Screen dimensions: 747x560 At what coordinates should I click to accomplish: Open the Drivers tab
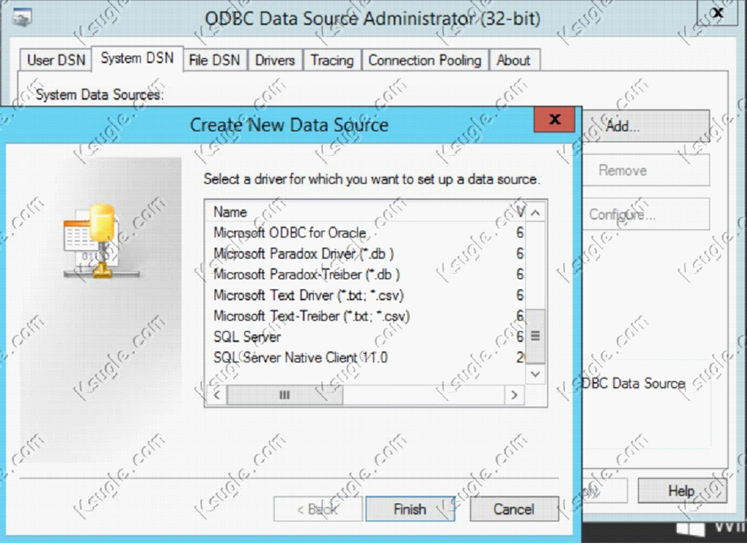tap(275, 60)
